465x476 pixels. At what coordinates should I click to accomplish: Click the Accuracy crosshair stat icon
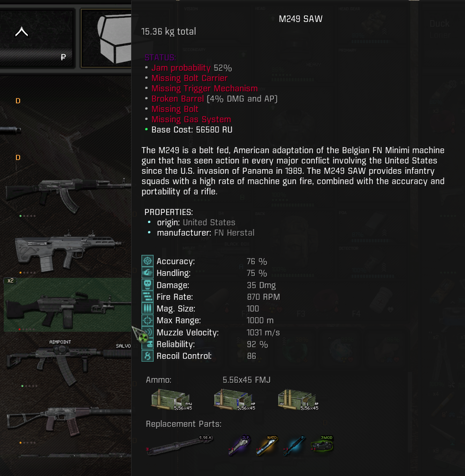pyautogui.click(x=148, y=261)
